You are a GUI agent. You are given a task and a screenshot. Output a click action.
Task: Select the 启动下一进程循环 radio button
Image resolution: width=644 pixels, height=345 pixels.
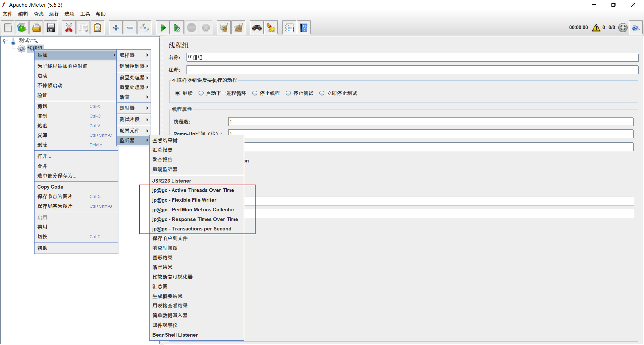(201, 93)
